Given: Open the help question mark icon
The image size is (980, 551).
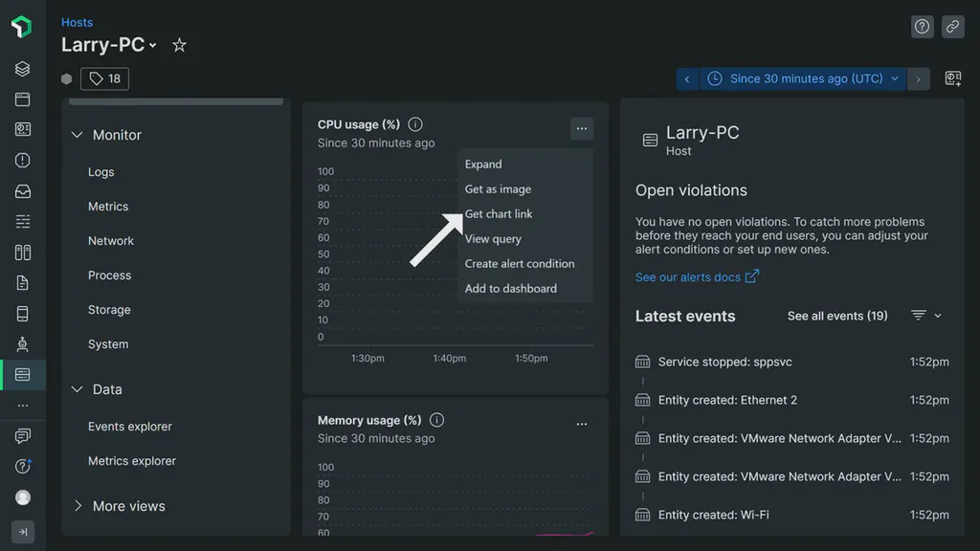Looking at the screenshot, I should pos(922,26).
